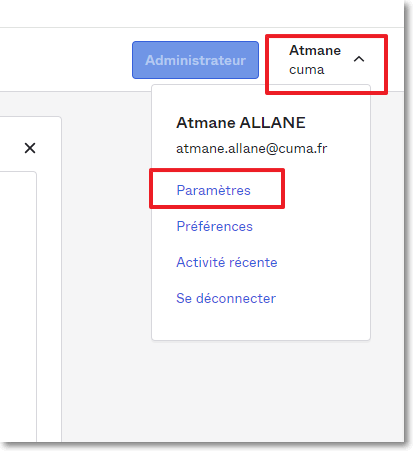413x451 pixels.
Task: Click the Atmane ALLANE name heading
Action: (241, 123)
